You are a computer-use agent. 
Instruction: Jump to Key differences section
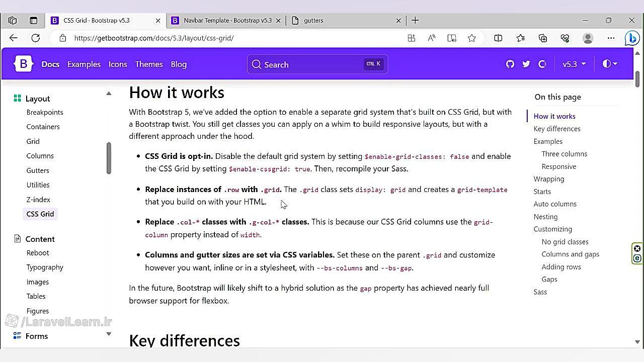557,129
